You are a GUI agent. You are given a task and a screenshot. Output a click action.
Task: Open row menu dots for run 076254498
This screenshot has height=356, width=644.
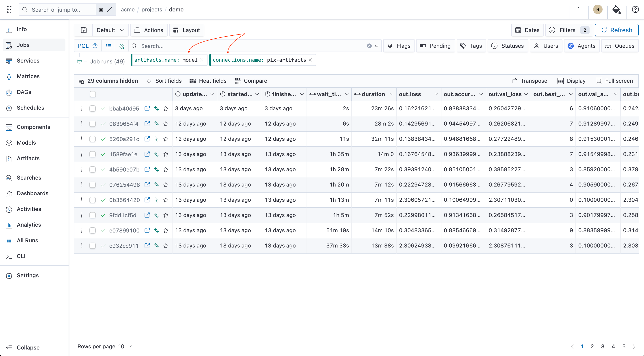[82, 185]
